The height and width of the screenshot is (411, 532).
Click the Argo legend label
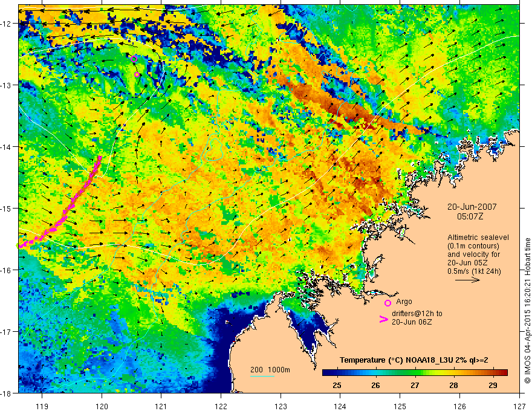point(404,302)
